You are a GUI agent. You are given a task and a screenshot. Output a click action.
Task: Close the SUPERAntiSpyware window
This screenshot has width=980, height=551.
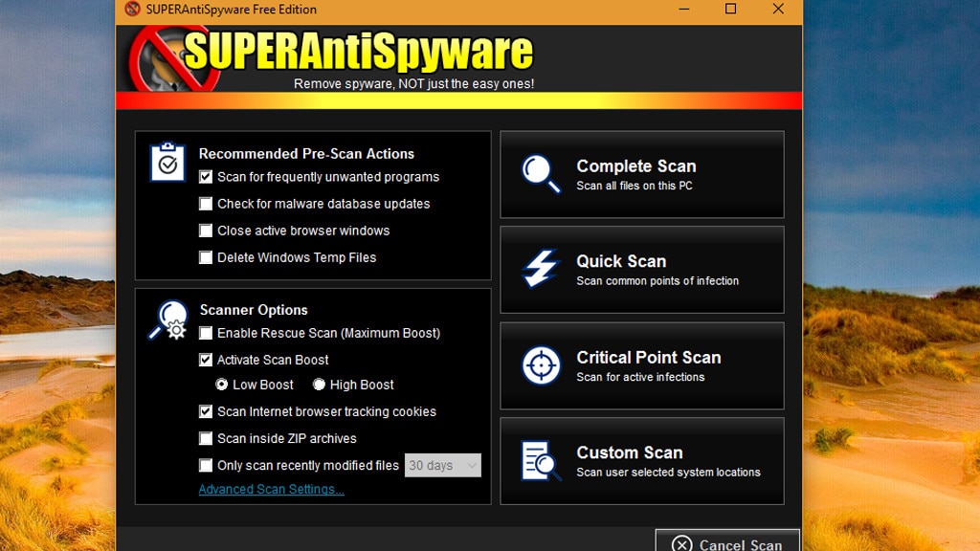click(x=778, y=9)
